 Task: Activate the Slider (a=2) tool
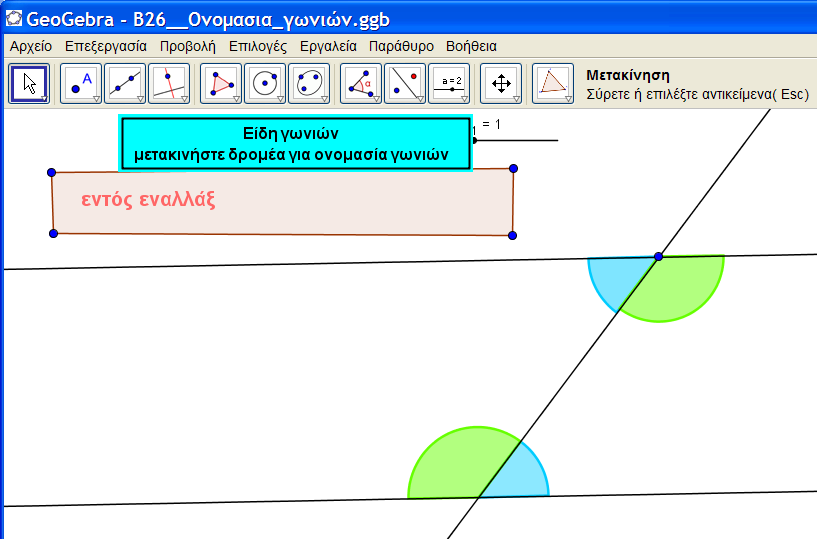coord(449,83)
